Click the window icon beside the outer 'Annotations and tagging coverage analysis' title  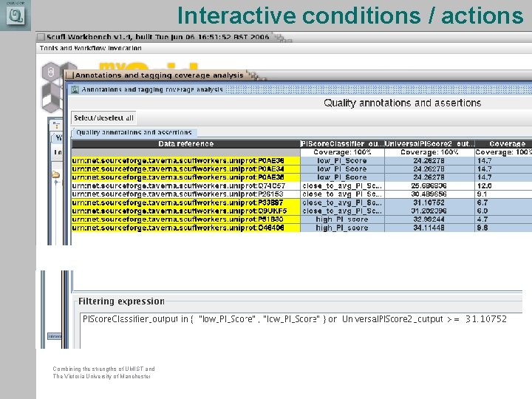70,75
